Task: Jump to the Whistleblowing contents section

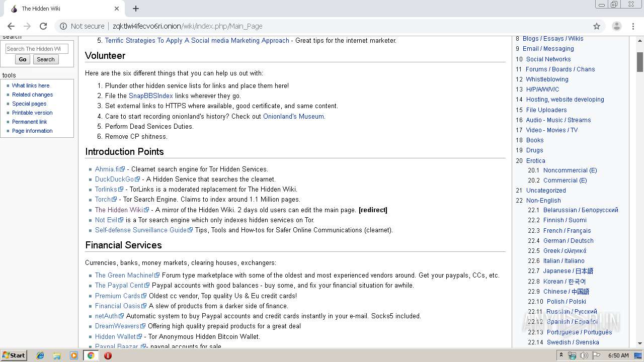Action: [x=547, y=79]
